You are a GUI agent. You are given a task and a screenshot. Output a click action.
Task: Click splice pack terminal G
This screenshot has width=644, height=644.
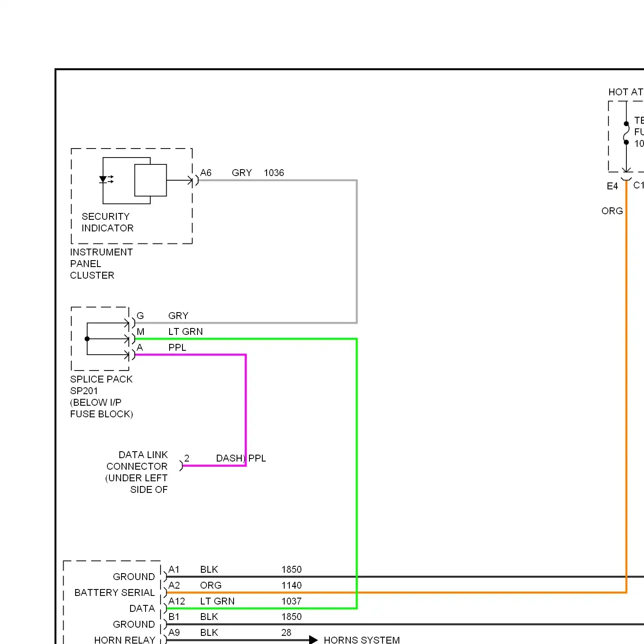click(x=140, y=316)
